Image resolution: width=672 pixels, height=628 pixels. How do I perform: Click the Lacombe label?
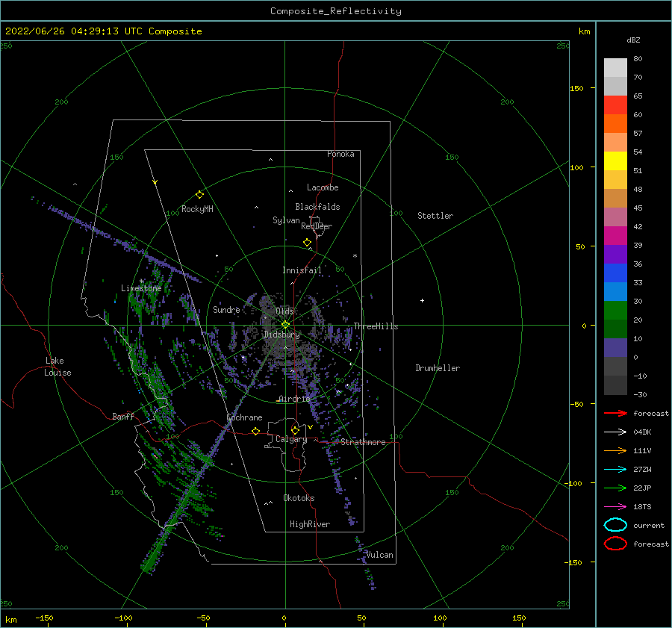323,187
